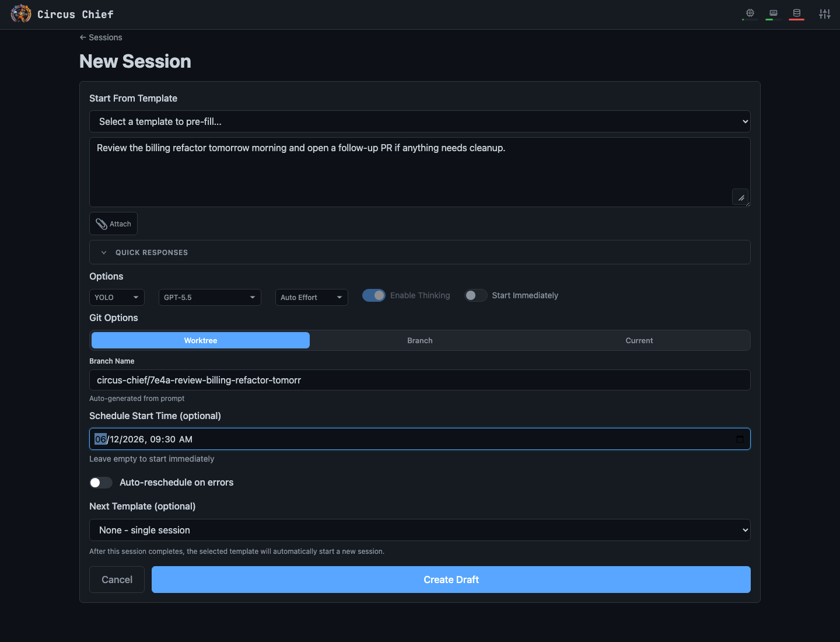Open the GPT-5.5 model dropdown
The image size is (840, 642).
click(209, 297)
